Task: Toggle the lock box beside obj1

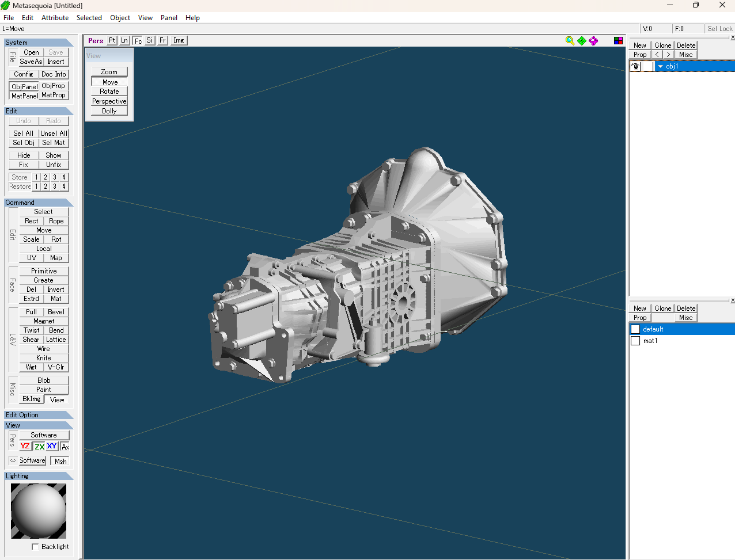Action: [648, 66]
